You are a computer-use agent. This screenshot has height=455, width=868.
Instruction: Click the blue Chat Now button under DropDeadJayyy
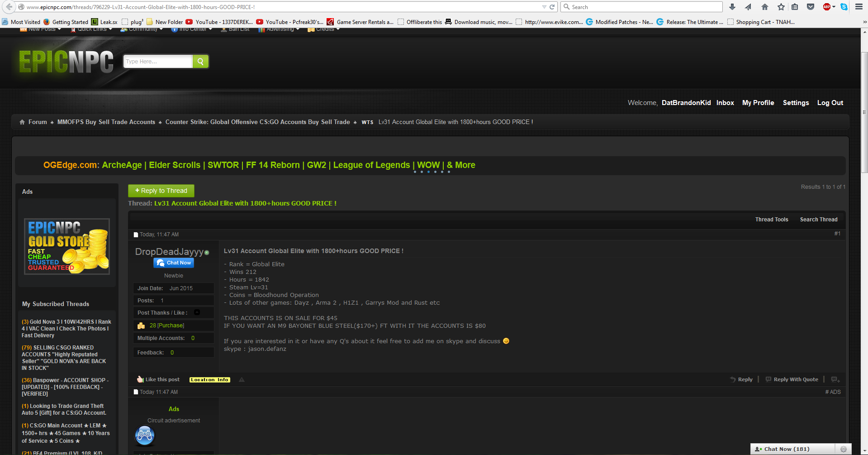(x=174, y=263)
